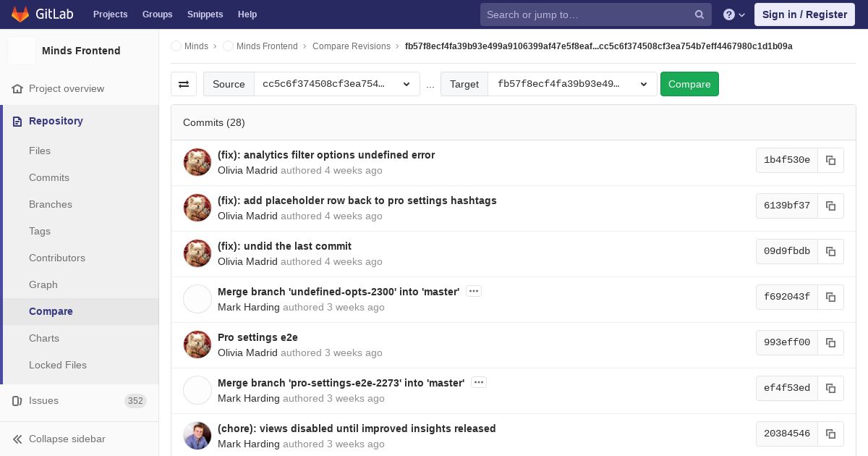Click the search magnifier icon
The height and width of the screenshot is (456, 868).
699,14
